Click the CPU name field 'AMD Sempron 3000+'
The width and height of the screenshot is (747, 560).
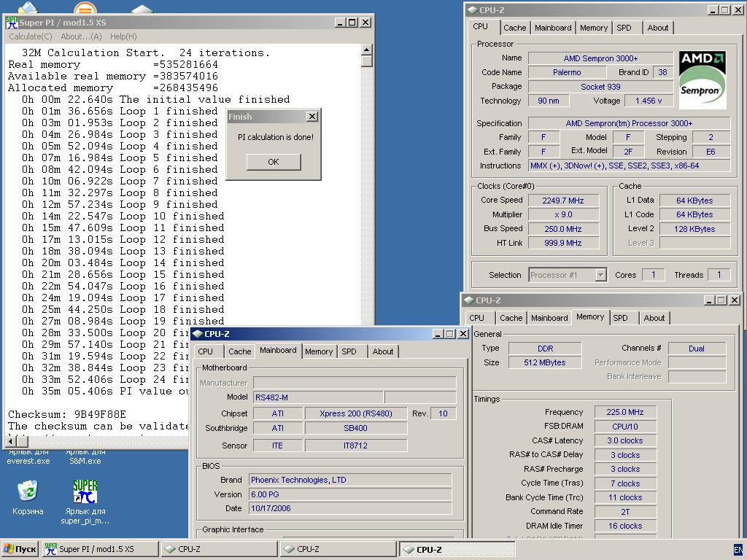point(600,58)
